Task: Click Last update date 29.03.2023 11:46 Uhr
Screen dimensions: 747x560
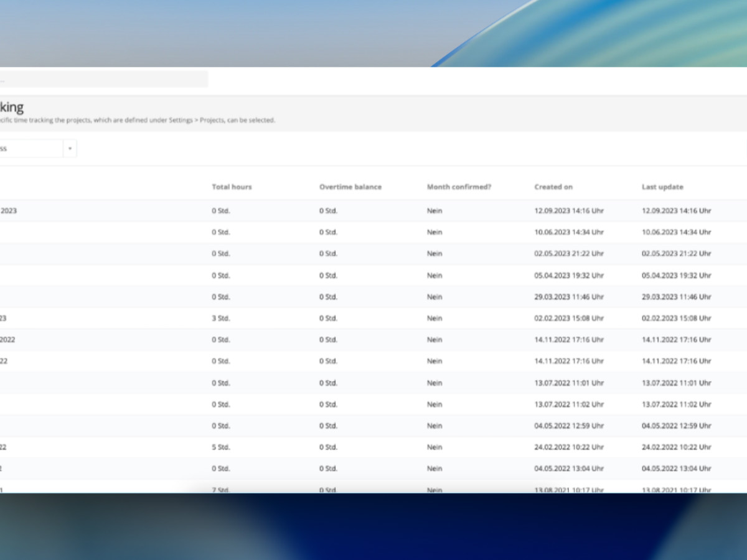Action: coord(677,297)
